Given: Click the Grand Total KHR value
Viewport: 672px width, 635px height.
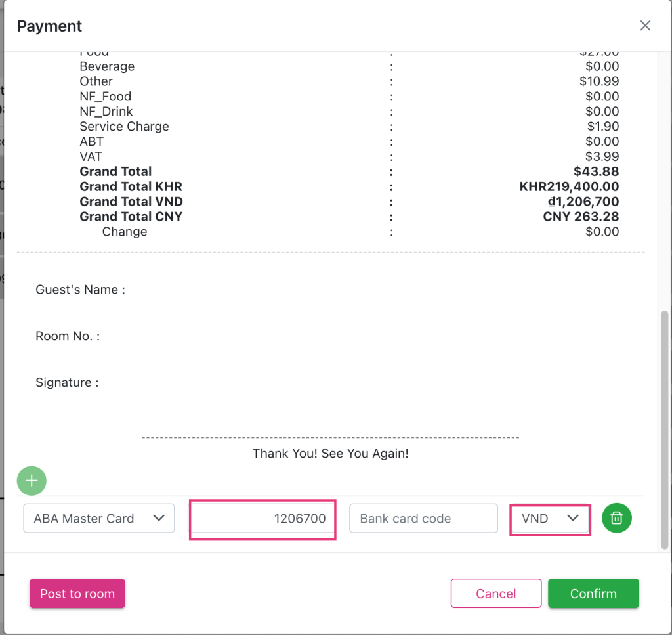Looking at the screenshot, I should tap(569, 186).
